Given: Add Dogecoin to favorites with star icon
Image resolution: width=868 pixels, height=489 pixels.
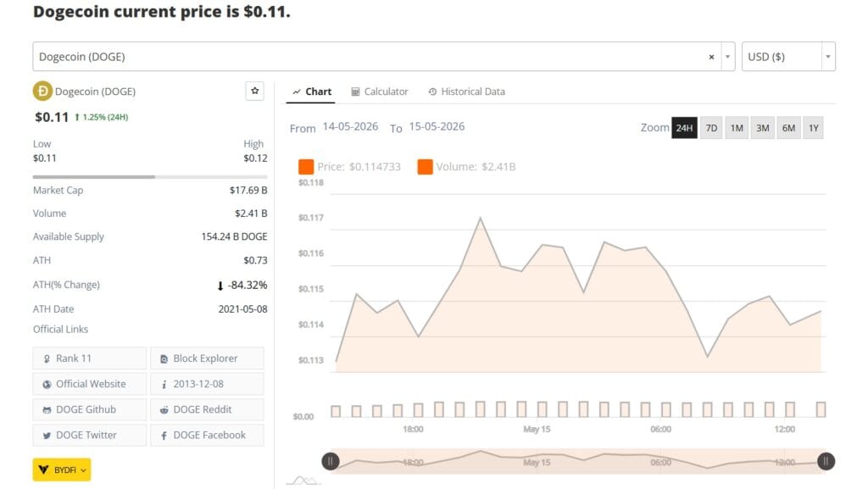Looking at the screenshot, I should point(254,91).
